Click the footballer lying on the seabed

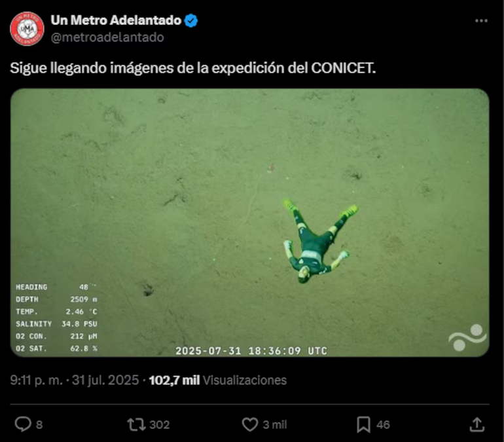coord(317,241)
